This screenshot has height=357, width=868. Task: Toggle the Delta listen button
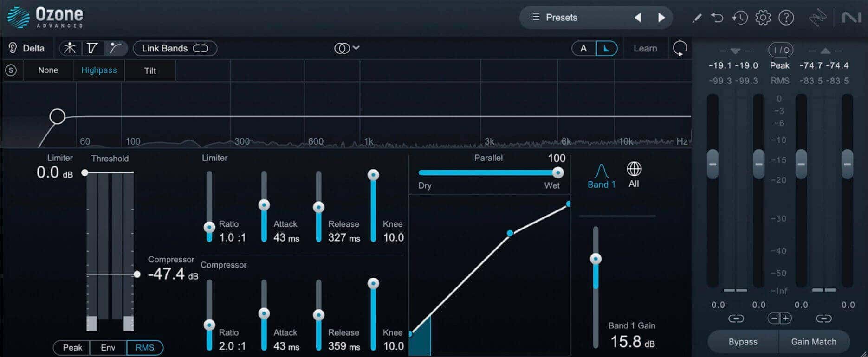point(26,48)
